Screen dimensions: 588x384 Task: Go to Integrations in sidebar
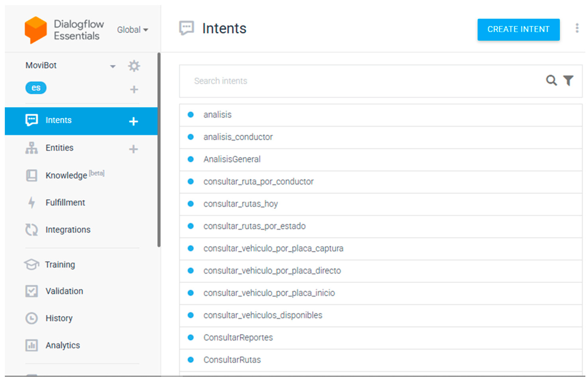tap(68, 230)
